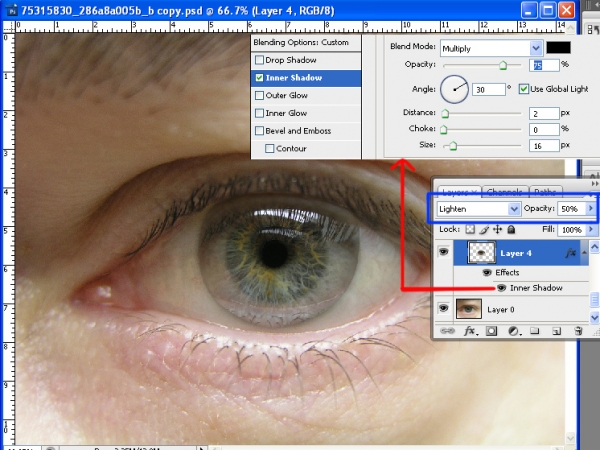Select Layer 0 thumbnail
Image resolution: width=600 pixels, height=450 pixels.
tap(469, 308)
